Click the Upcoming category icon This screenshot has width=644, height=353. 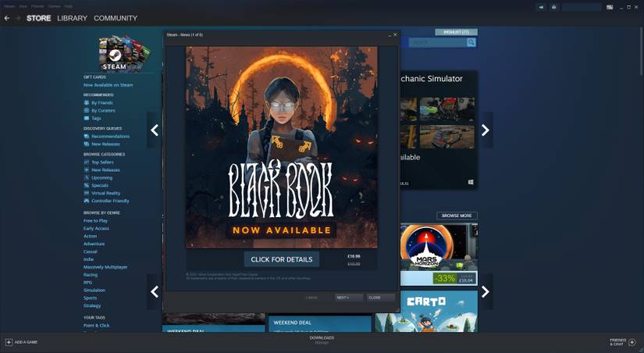click(86, 178)
